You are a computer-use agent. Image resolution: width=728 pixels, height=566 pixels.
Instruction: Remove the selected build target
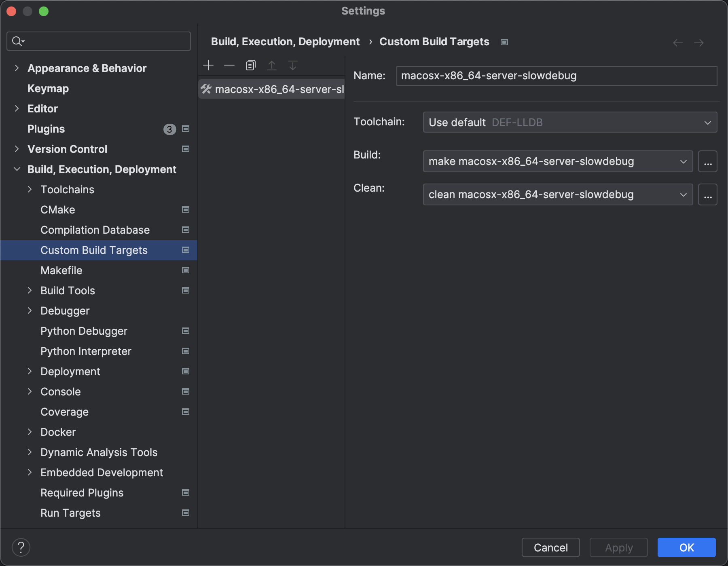229,65
